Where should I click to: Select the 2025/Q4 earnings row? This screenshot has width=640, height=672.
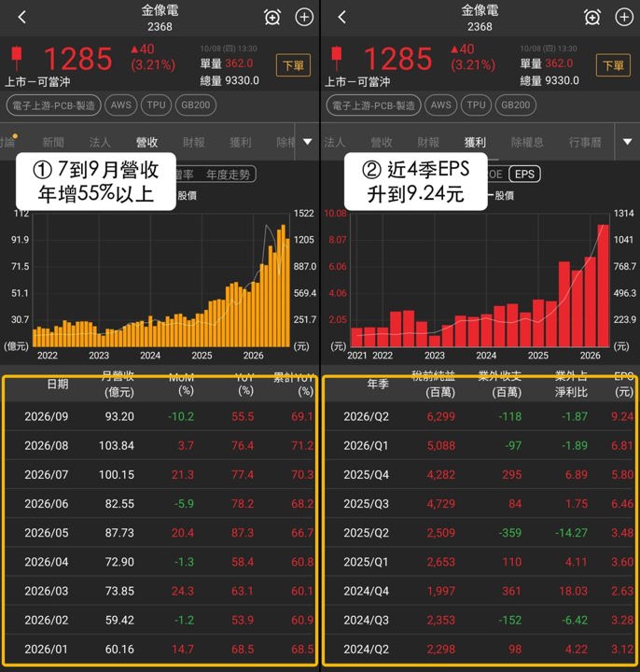[480, 475]
